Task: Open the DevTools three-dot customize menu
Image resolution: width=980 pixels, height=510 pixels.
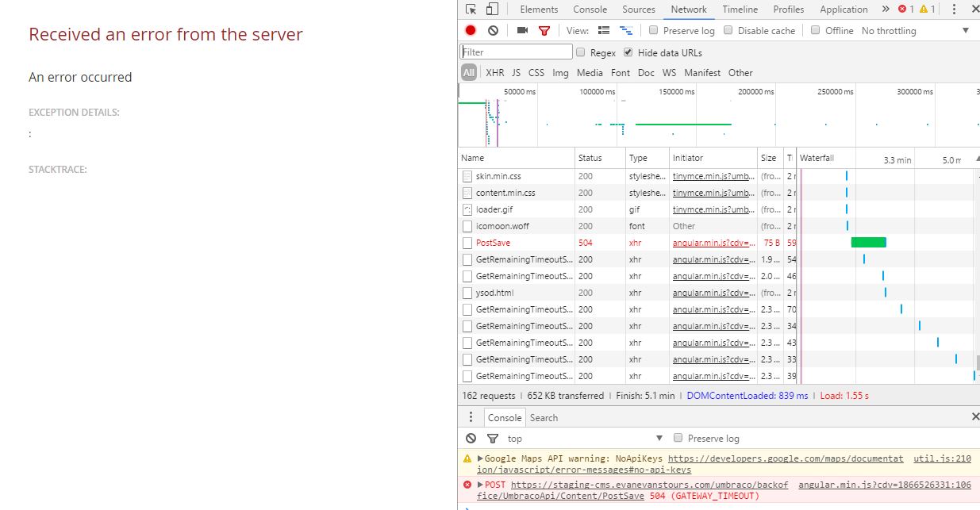Action: (954, 10)
